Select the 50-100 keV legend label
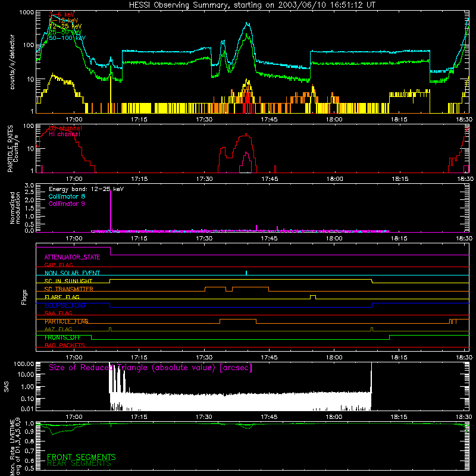This screenshot has height=476, width=476. 67,37
